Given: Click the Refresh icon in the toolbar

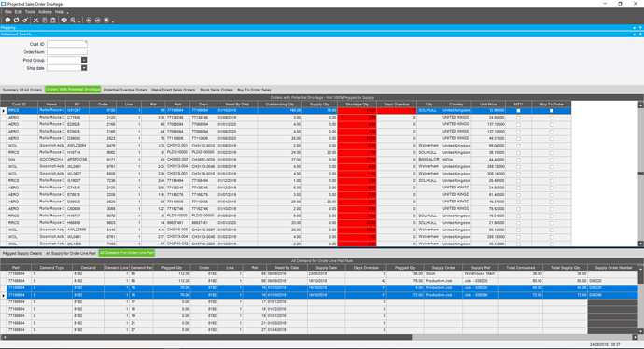Looking at the screenshot, I should pos(17,20).
